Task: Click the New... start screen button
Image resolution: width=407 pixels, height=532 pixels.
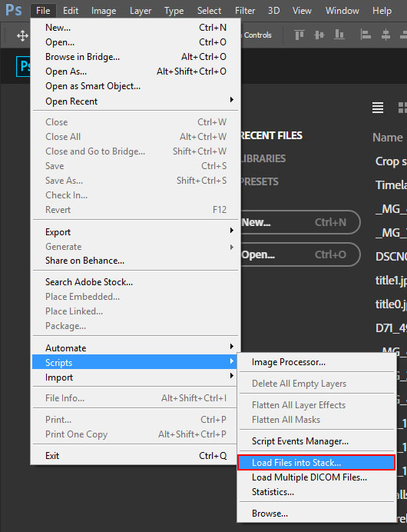Action: pos(300,222)
